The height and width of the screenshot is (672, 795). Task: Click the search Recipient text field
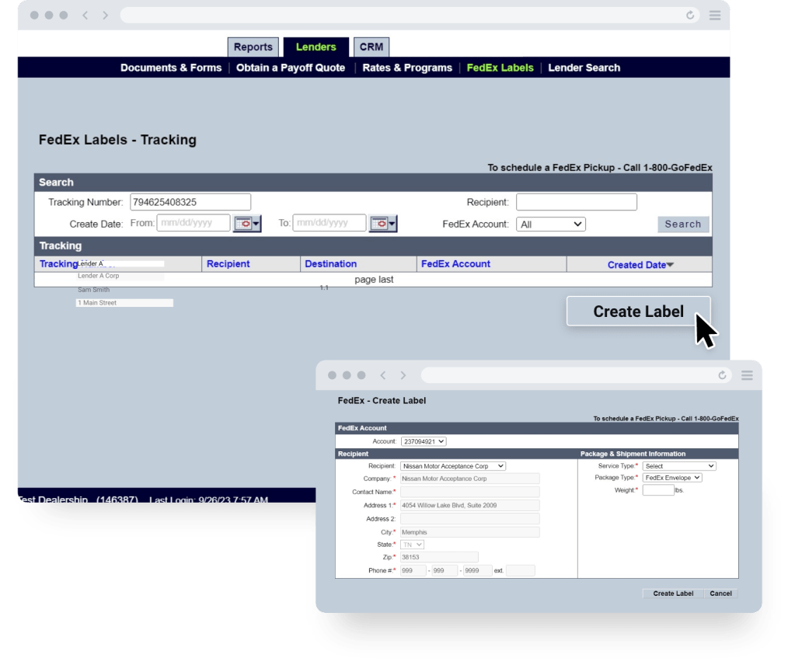pos(577,202)
